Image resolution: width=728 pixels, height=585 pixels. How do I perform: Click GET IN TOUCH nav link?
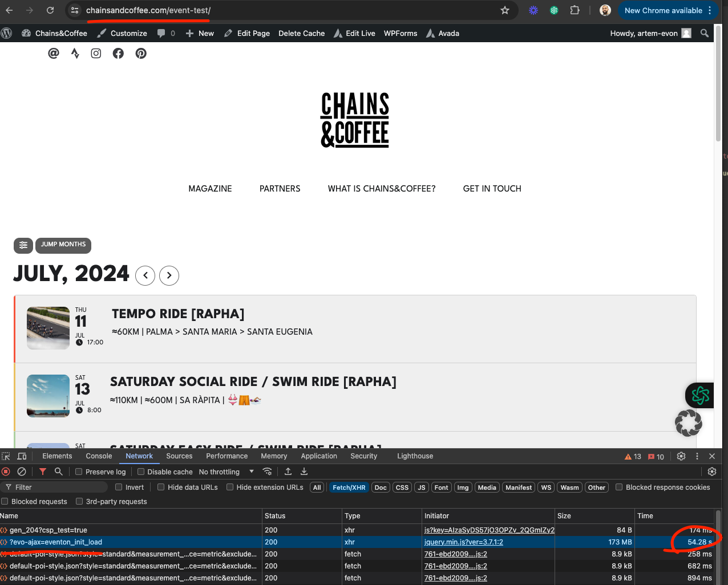click(x=492, y=189)
